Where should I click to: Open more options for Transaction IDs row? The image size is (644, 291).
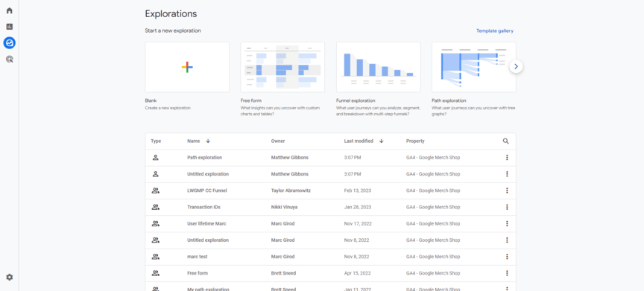508,207
